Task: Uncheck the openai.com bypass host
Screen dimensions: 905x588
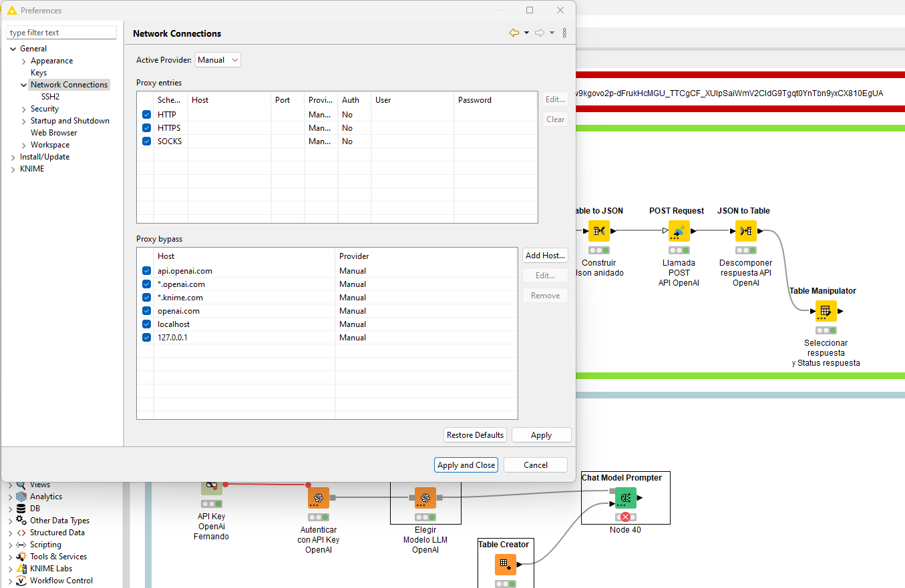Action: click(x=146, y=311)
